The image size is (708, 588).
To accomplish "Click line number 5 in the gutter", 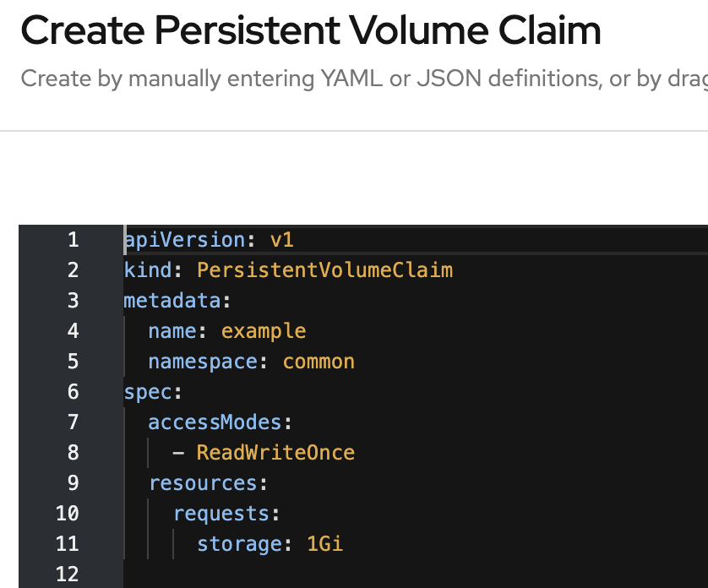I will pos(74,361).
